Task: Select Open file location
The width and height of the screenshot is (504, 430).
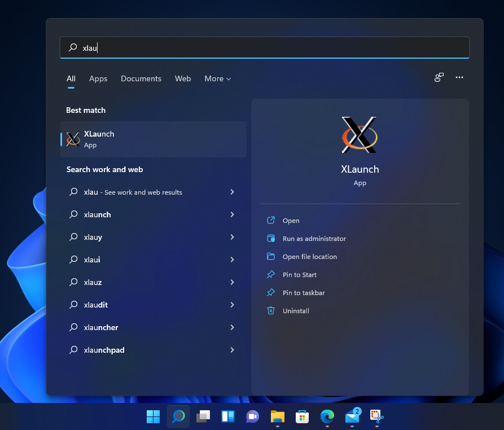Action: point(310,256)
